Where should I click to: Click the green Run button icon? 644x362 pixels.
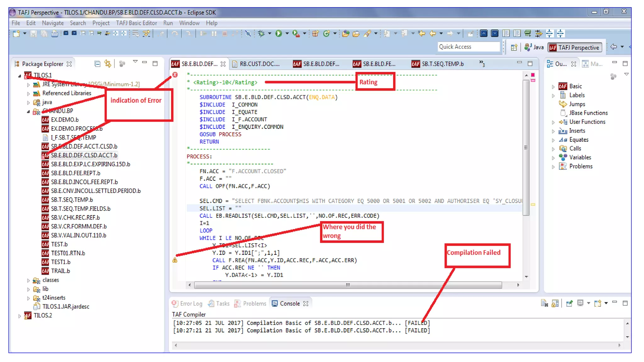279,34
